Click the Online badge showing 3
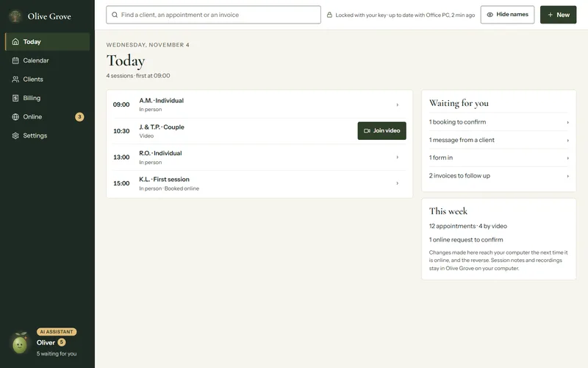This screenshot has height=368, width=588. (79, 117)
